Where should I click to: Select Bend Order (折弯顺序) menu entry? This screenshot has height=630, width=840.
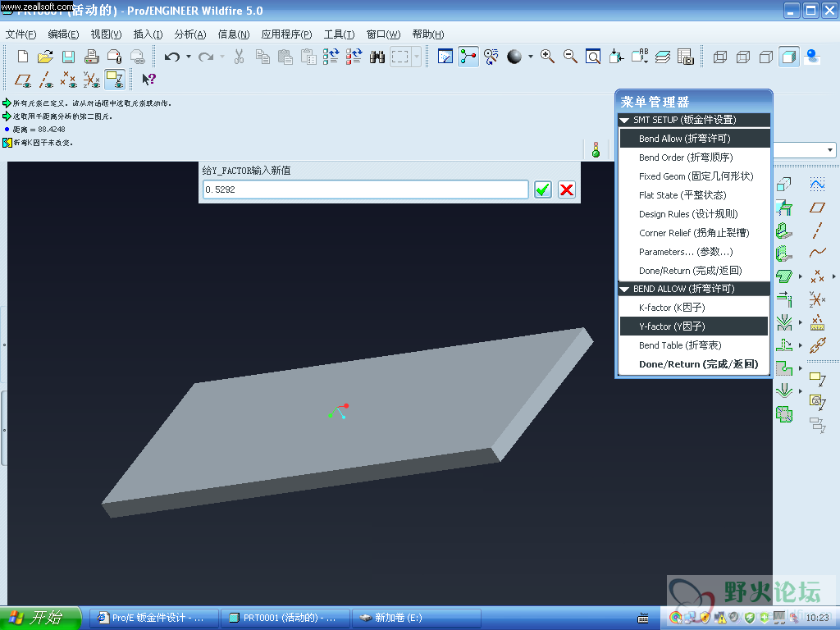click(694, 157)
